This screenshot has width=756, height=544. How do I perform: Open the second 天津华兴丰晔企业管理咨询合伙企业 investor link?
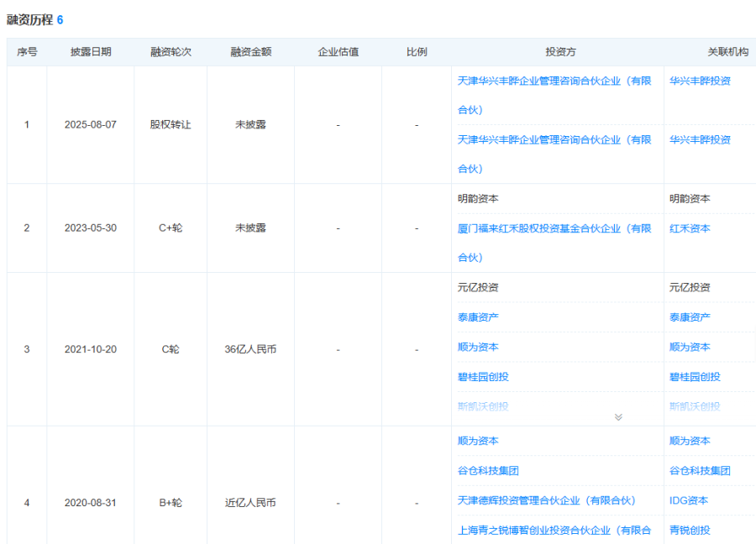(554, 154)
